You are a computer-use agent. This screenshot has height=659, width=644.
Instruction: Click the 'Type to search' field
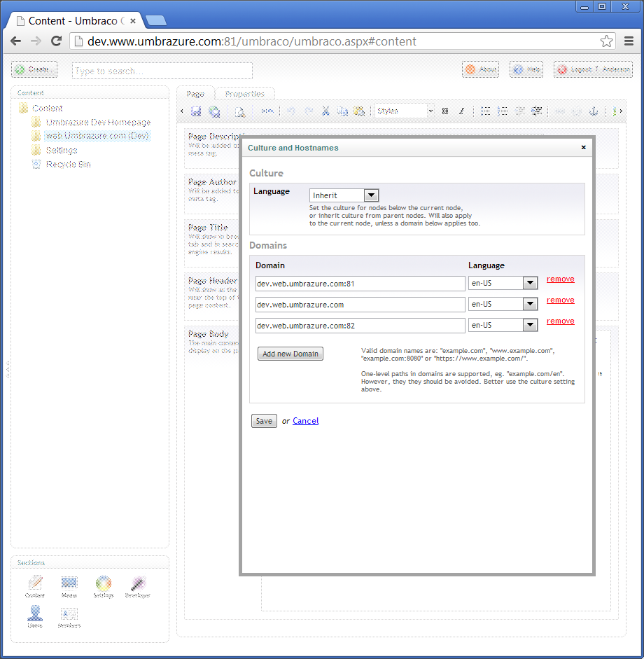[x=162, y=71]
